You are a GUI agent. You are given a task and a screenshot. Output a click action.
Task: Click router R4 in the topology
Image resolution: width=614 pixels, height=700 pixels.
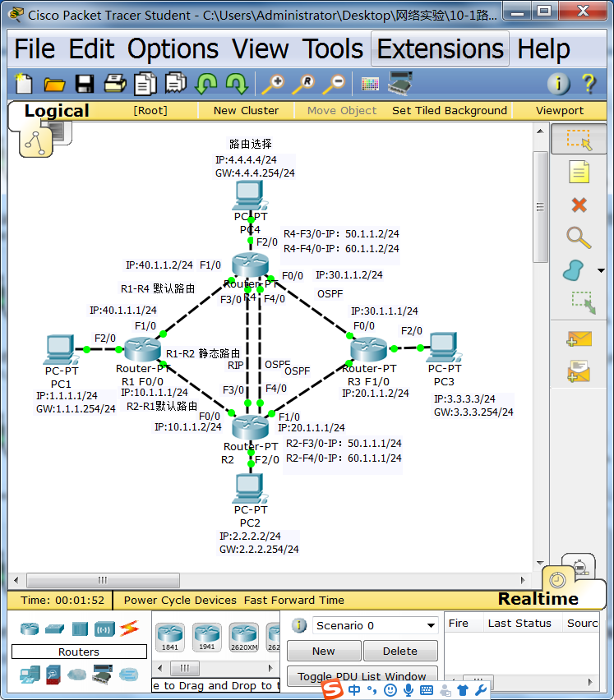250,265
